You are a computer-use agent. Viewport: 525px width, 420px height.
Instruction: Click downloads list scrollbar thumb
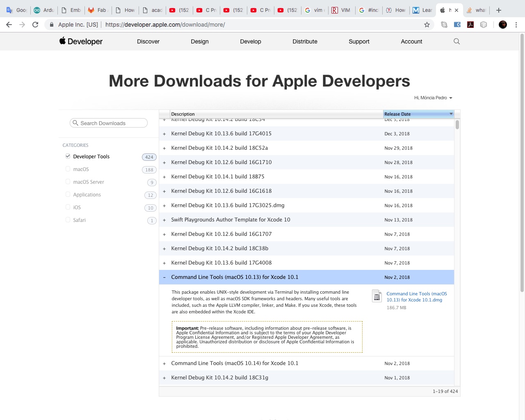[x=457, y=124]
